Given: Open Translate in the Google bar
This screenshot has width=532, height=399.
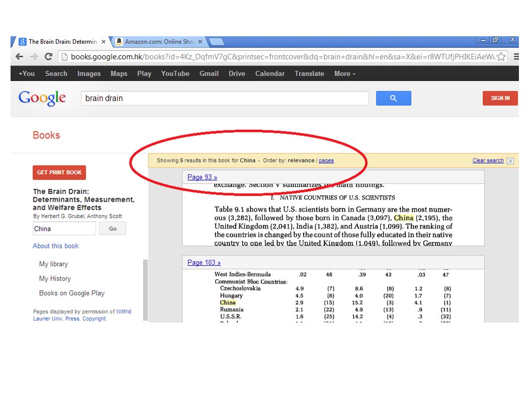Looking at the screenshot, I should tap(309, 73).
